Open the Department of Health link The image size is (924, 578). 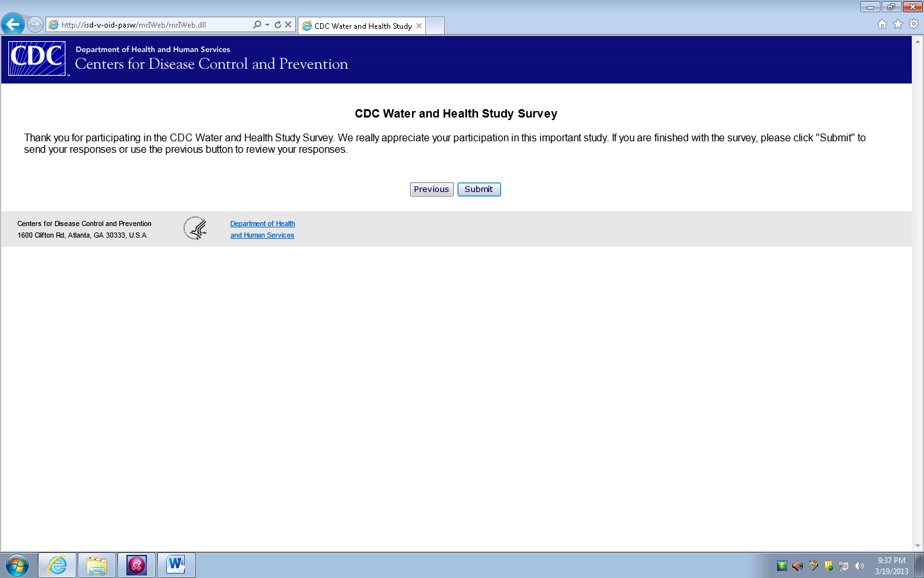(x=262, y=223)
